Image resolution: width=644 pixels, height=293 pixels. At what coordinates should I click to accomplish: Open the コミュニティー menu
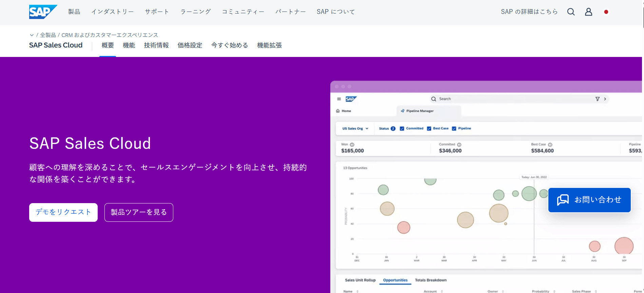coord(243,12)
